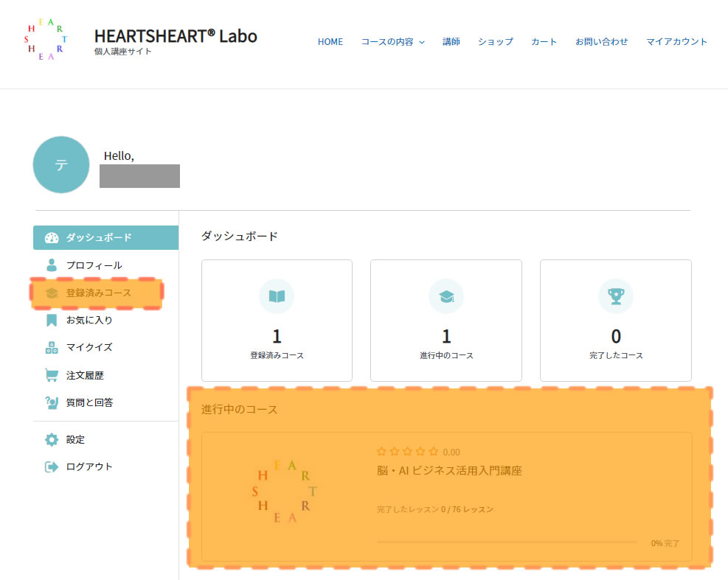This screenshot has width=728, height=580.
Task: Open お気に入り in the sidebar
Action: 89,320
